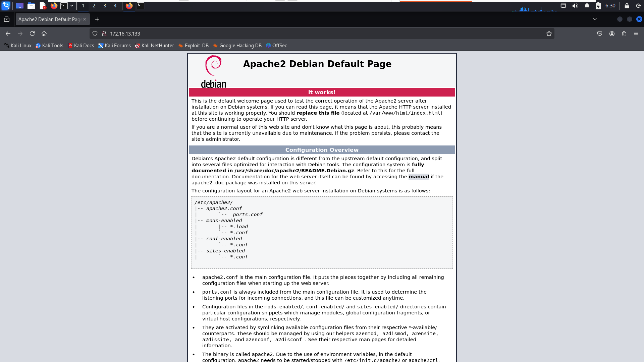This screenshot has width=644, height=362.
Task: Click the ports.conf line in the config tree
Action: [248, 215]
